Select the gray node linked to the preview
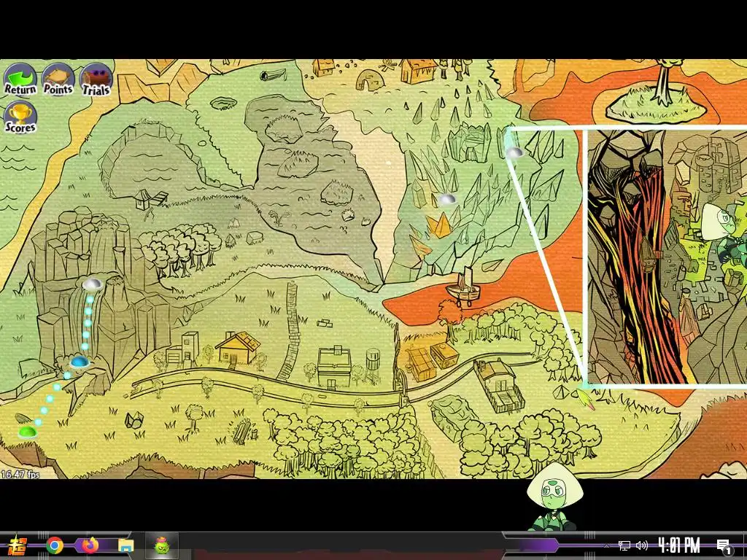 pyautogui.click(x=514, y=152)
